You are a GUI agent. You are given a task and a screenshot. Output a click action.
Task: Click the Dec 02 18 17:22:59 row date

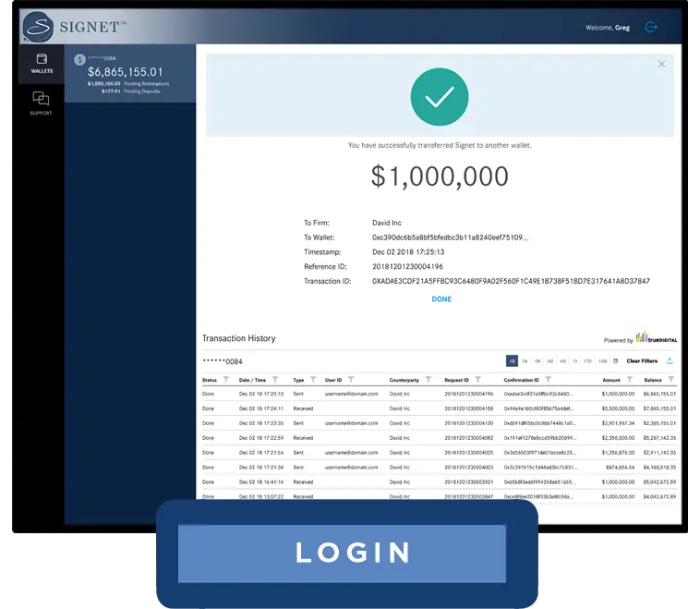coord(261,438)
